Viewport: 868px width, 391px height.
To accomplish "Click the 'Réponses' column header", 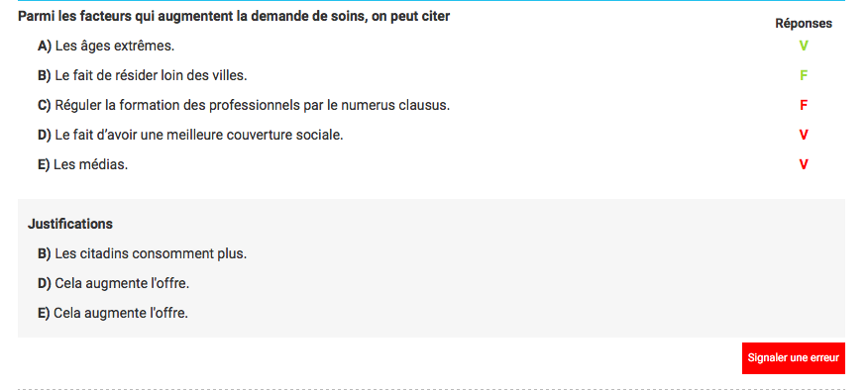I will 804,24.
